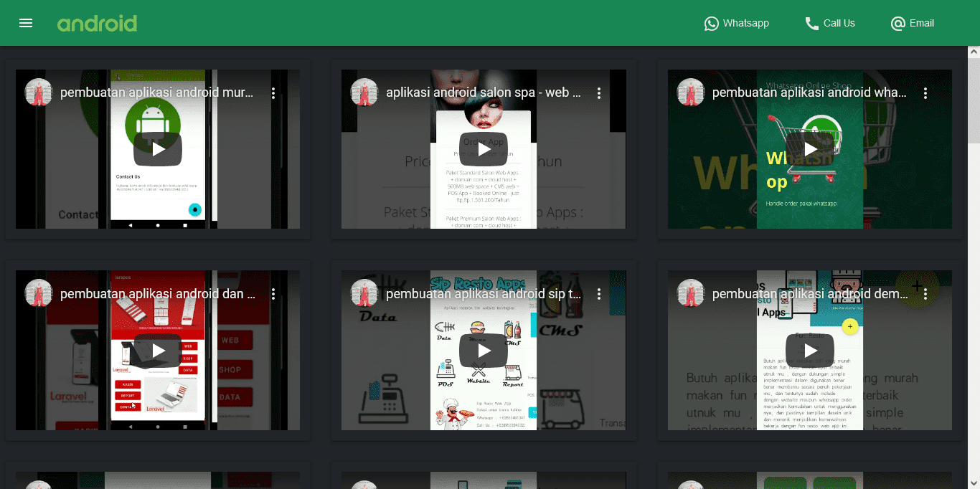
Task: Click the Whatsapp logo icon
Action: point(712,24)
